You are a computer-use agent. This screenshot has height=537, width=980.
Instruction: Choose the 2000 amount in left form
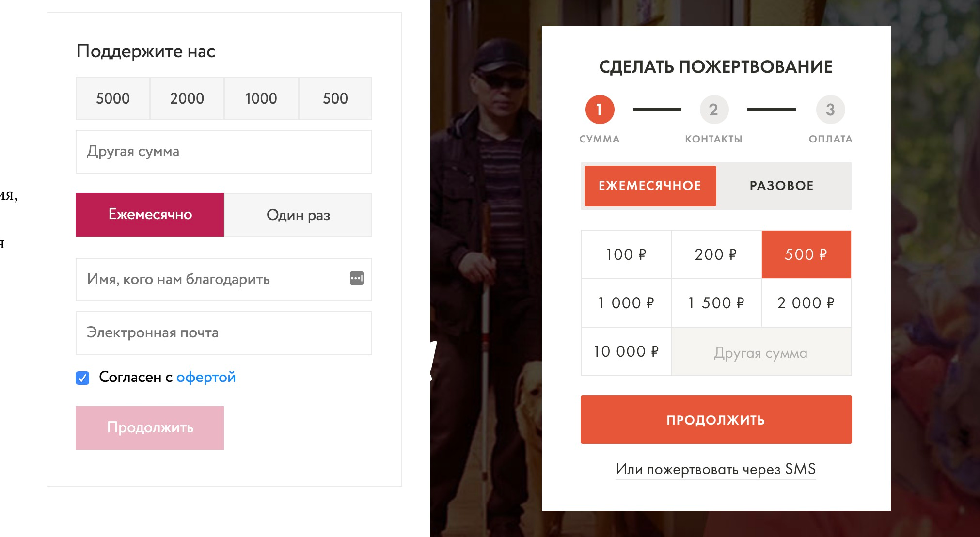187,98
